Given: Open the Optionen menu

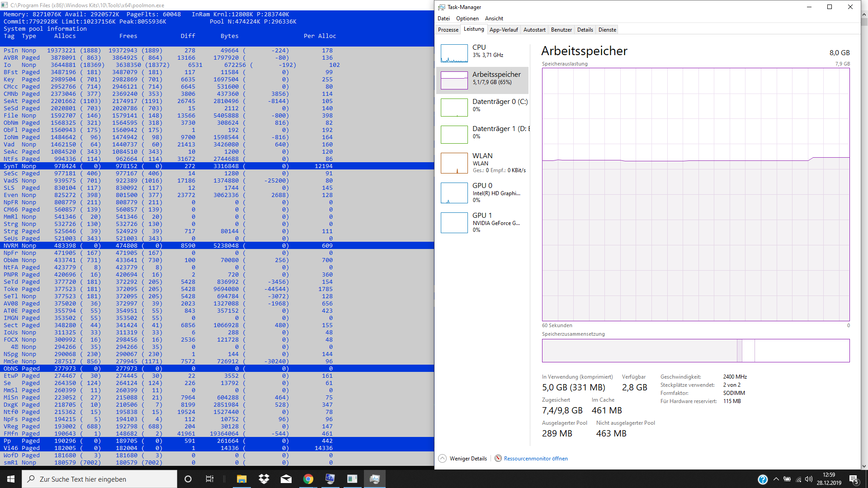Looking at the screenshot, I should (x=467, y=19).
